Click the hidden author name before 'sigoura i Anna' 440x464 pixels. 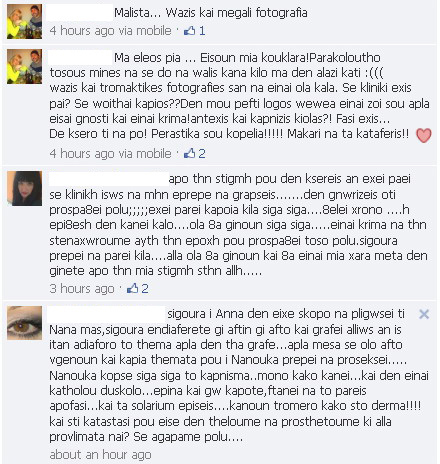(106, 314)
